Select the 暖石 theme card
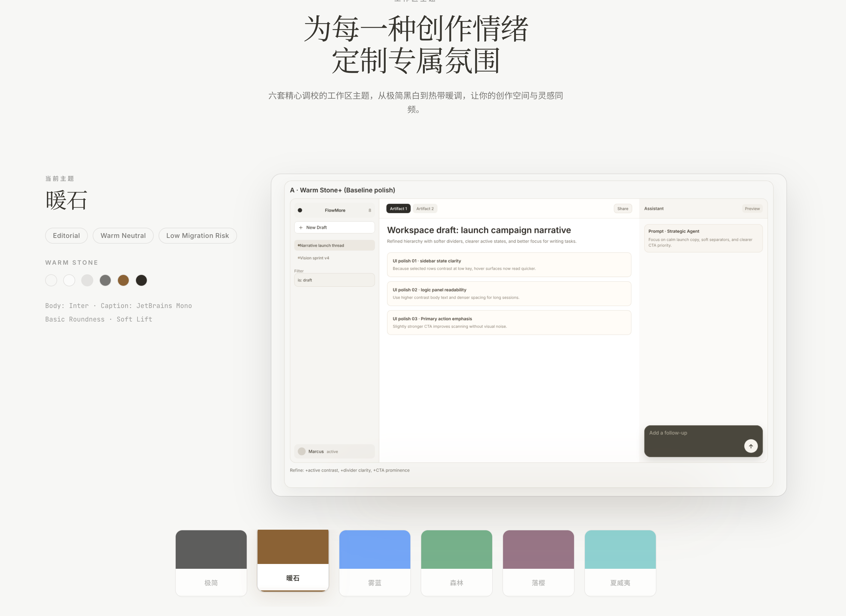Image resolution: width=846 pixels, height=616 pixels. (x=293, y=560)
